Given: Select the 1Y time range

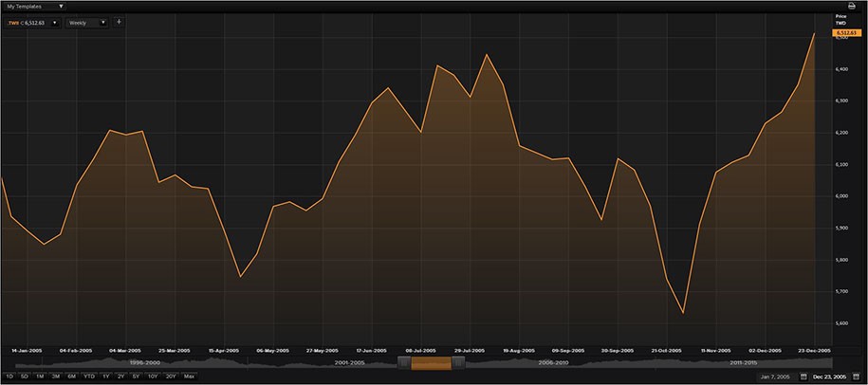Looking at the screenshot, I should coord(106,376).
